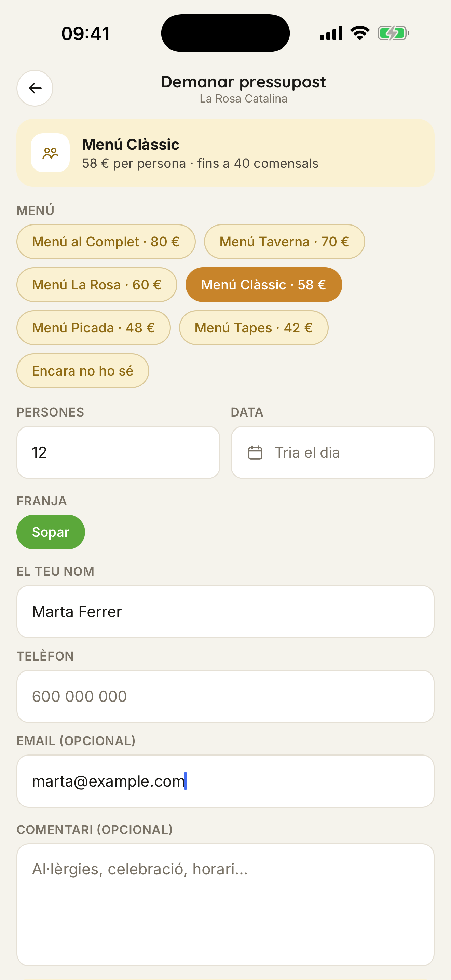Toggle the Sopar time slot chip
451x980 pixels.
(x=51, y=532)
